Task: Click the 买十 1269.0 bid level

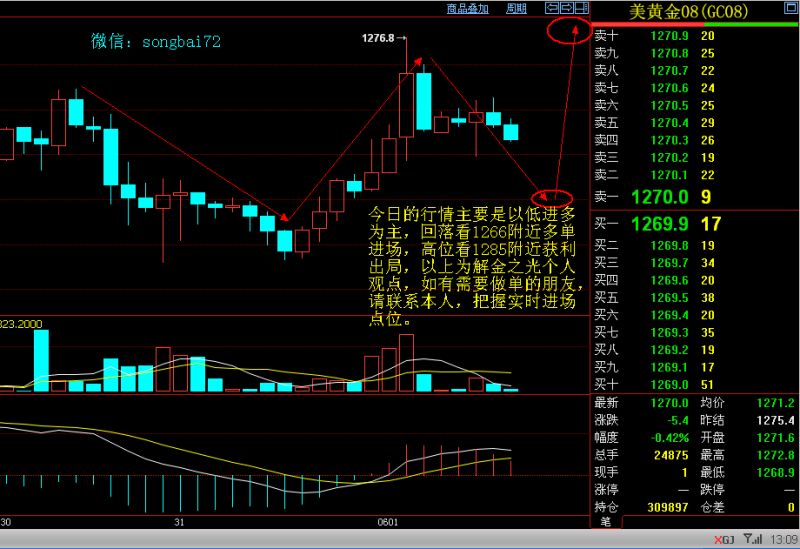Action: (695, 384)
